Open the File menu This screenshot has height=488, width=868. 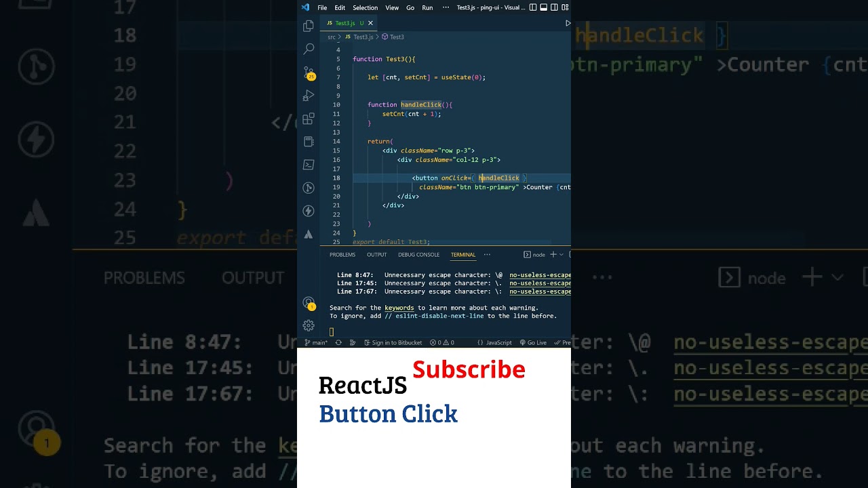tap(322, 7)
